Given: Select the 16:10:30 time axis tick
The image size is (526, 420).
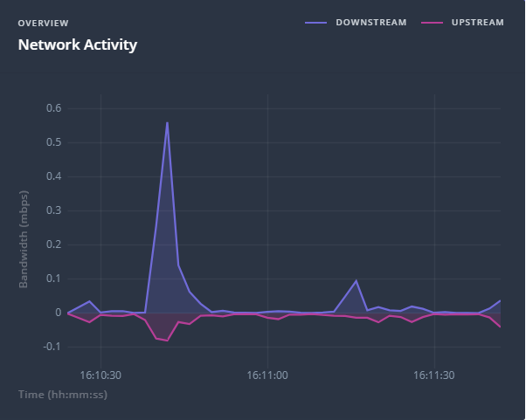Looking at the screenshot, I should point(100,375).
